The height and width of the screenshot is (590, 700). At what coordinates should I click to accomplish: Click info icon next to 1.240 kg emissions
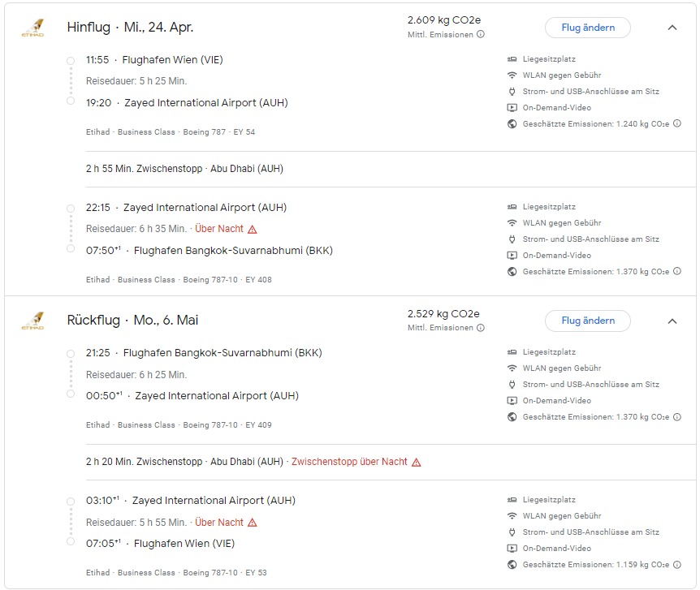(677, 124)
